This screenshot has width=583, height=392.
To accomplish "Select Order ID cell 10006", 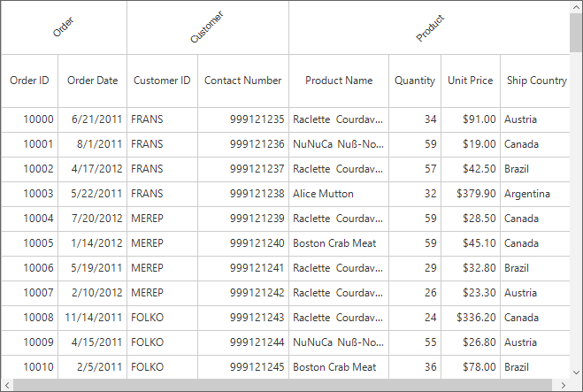I will point(29,268).
